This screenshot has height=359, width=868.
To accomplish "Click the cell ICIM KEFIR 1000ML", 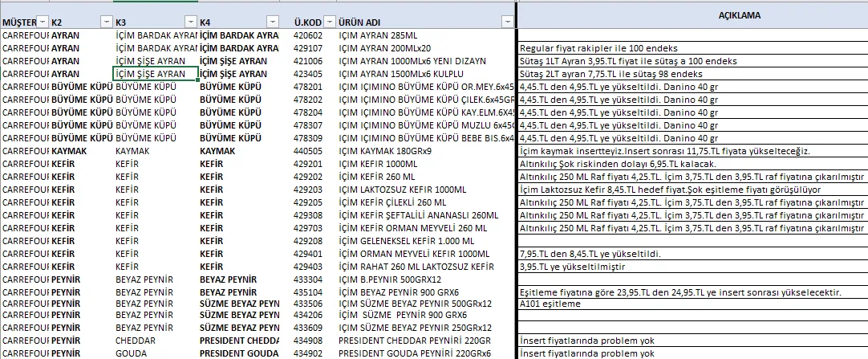I will pos(378,164).
